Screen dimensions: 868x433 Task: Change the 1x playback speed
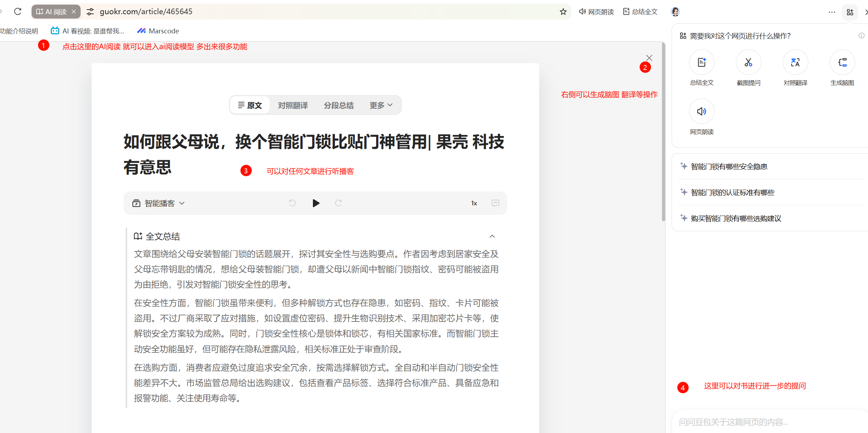[x=474, y=203]
